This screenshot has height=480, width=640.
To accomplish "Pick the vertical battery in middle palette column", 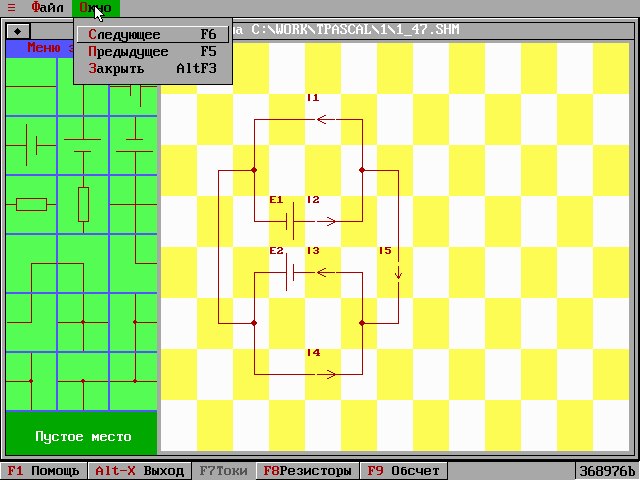I will pos(83,146).
